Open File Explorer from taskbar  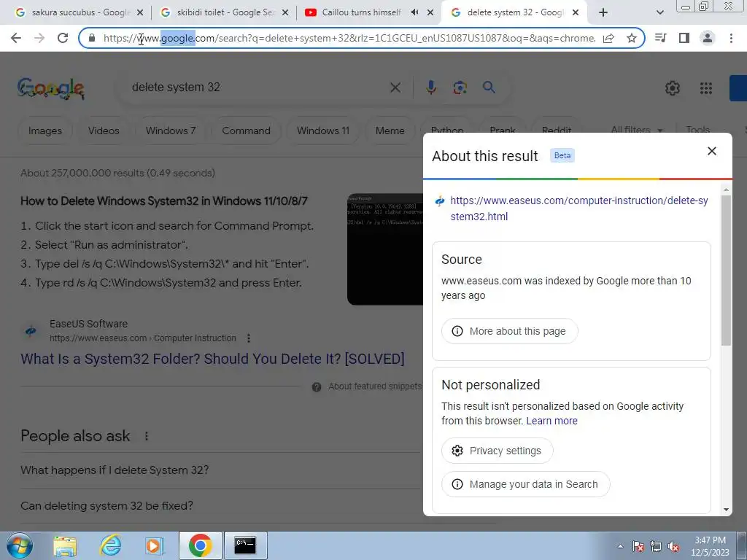pos(65,545)
